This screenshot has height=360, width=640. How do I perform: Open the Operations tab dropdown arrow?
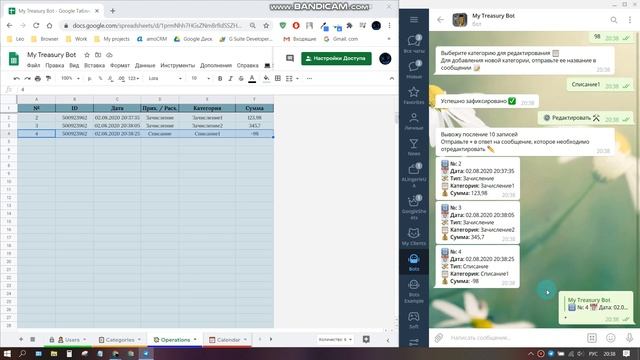[195, 340]
